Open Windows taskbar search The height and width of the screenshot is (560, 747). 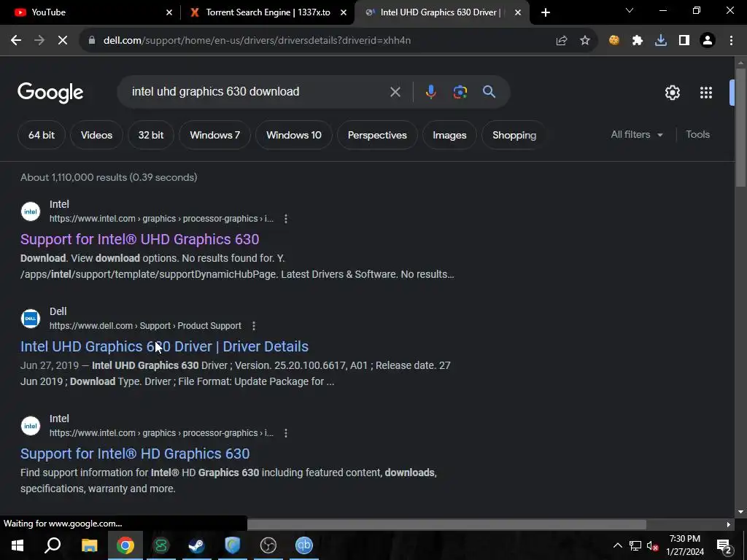pos(53,545)
